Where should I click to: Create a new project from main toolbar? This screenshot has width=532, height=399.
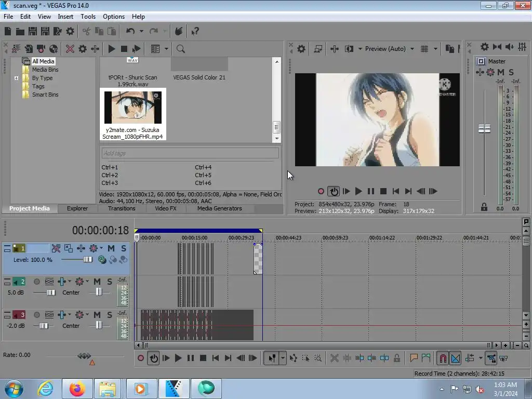[x=8, y=32]
